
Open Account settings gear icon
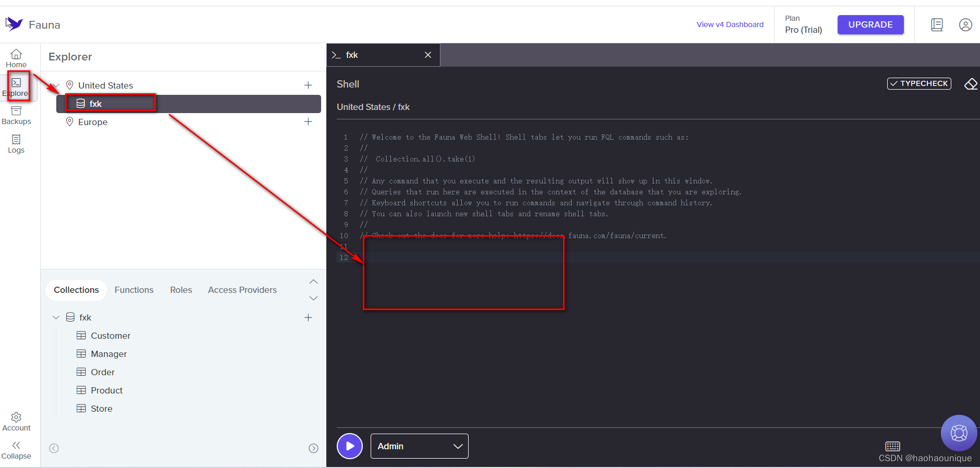click(x=16, y=417)
